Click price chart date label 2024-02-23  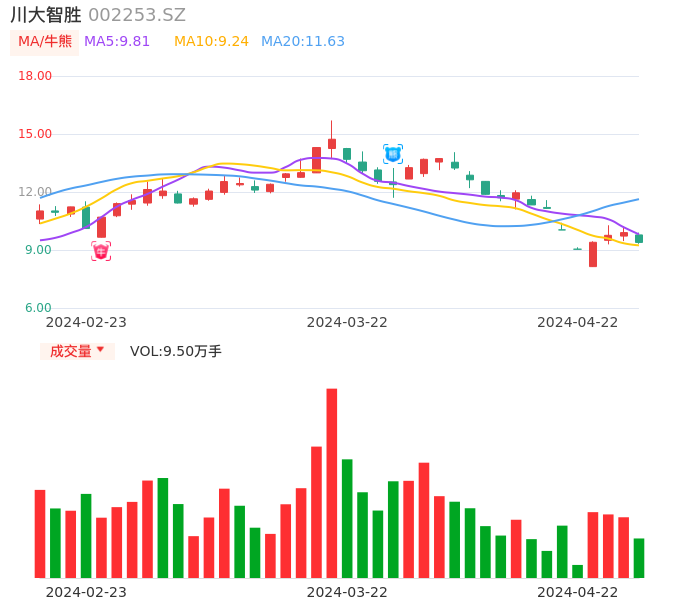pos(86,322)
